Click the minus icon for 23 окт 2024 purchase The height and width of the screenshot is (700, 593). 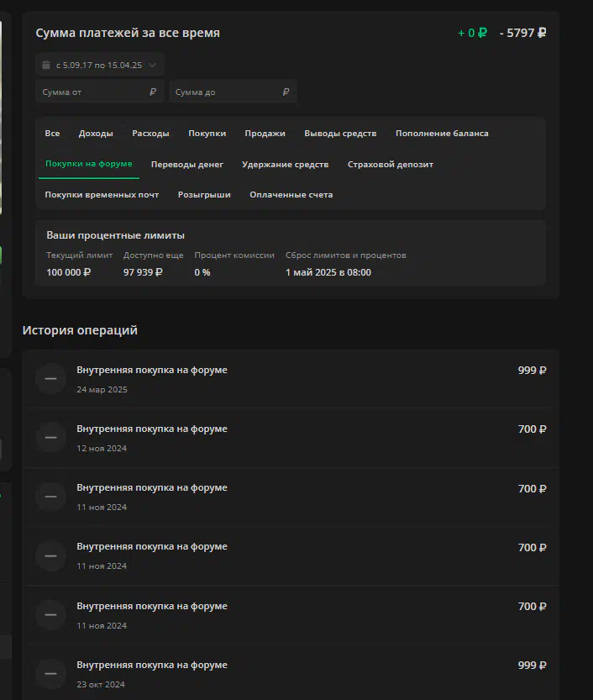(x=51, y=674)
